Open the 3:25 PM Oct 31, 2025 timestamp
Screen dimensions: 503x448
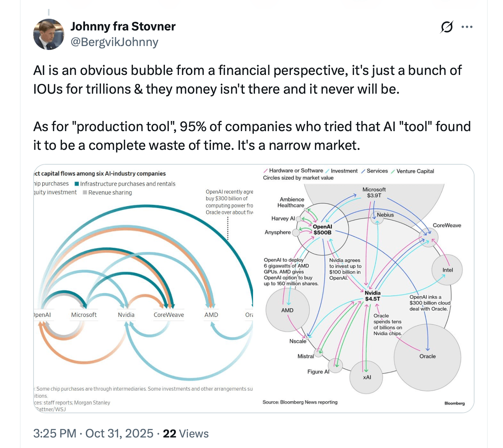click(x=93, y=434)
